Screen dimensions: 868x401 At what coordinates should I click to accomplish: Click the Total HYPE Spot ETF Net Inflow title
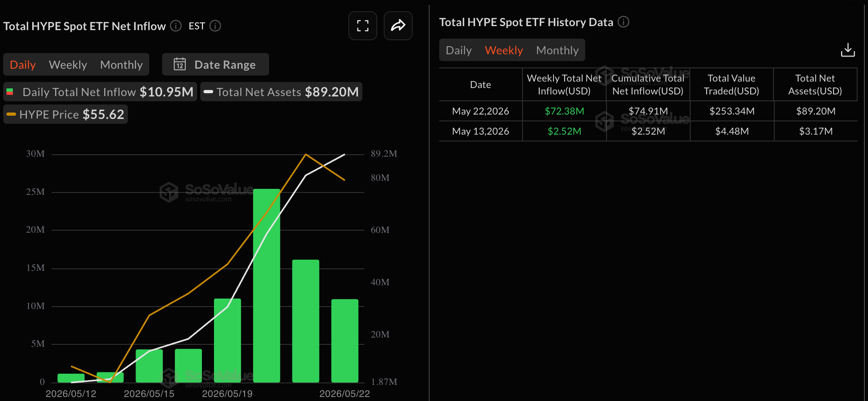[x=84, y=26]
